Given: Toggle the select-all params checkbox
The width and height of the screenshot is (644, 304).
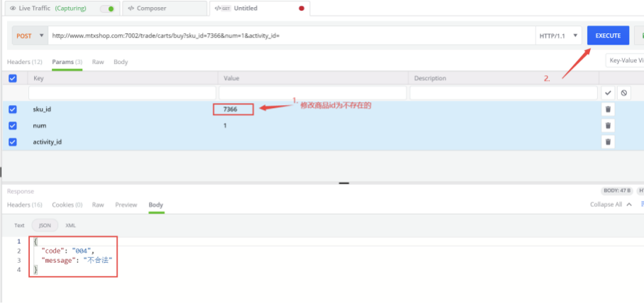Looking at the screenshot, I should (x=13, y=78).
